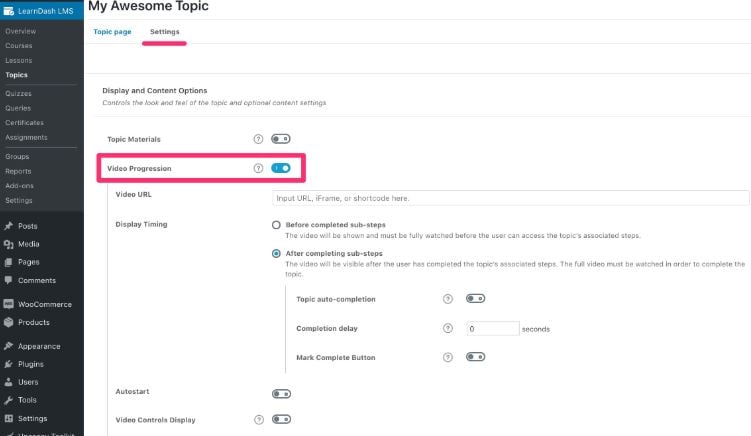Open help for Mark Complete Button
751x436 pixels.
tap(448, 357)
